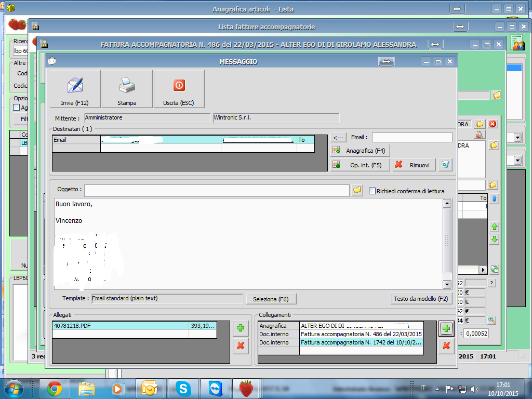This screenshot has height=399, width=532.
Task: Click the Email standard (plain text) template field
Action: point(167,299)
